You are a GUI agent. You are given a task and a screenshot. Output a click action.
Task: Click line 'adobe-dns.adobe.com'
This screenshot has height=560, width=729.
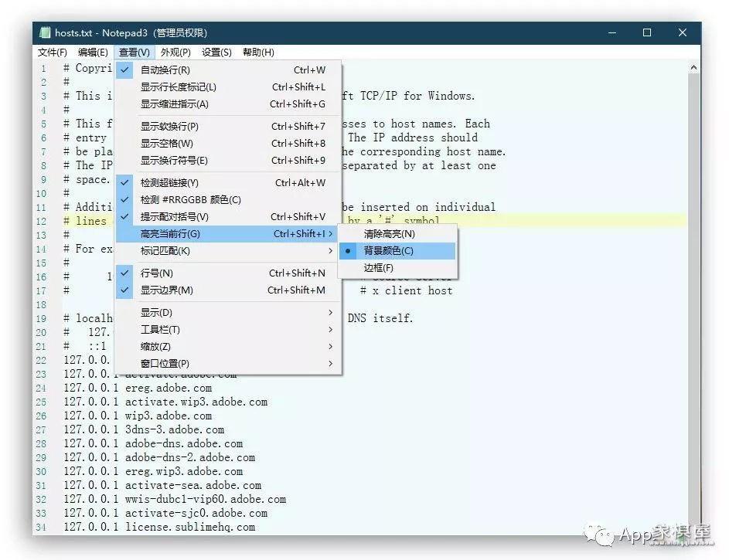point(184,443)
